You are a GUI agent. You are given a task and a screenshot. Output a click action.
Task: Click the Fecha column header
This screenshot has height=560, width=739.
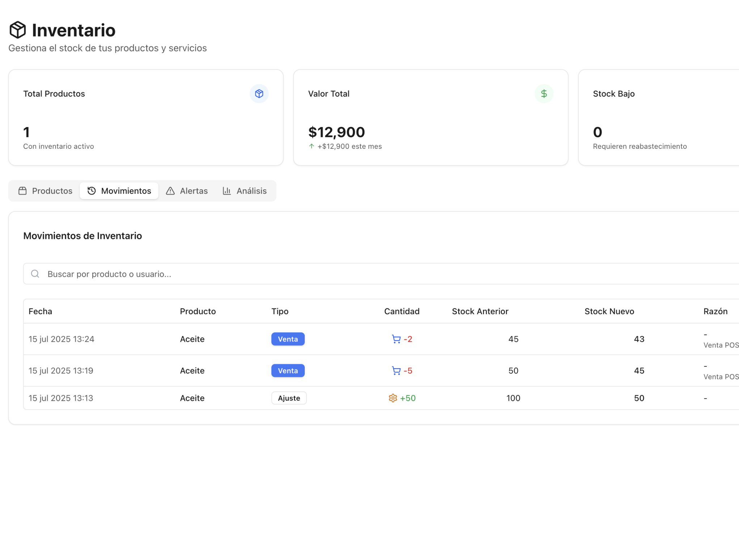click(x=40, y=311)
